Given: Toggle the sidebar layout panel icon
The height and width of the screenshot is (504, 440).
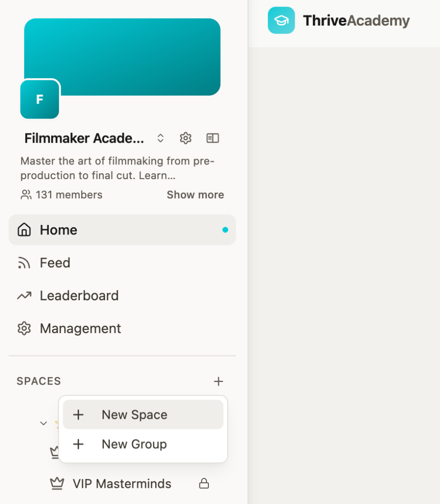Looking at the screenshot, I should [212, 138].
